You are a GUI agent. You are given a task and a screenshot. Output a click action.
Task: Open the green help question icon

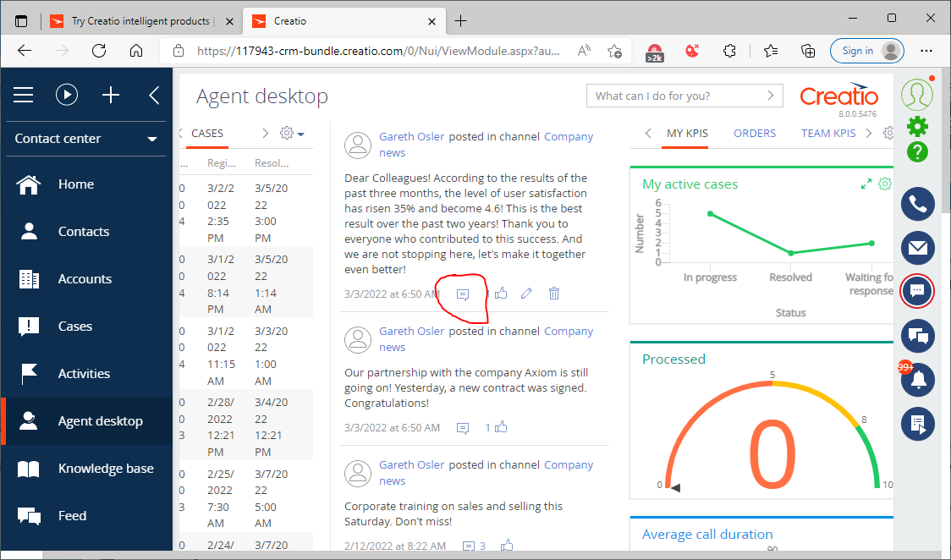[918, 151]
